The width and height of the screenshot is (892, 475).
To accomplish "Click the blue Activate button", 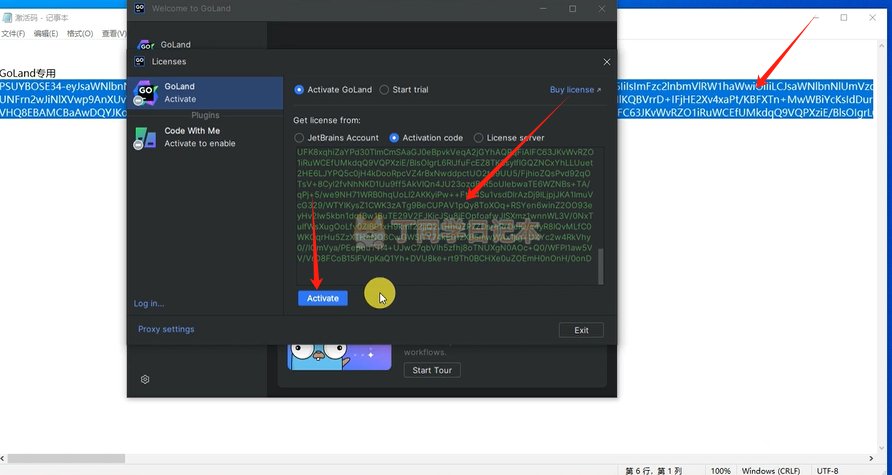I will [x=323, y=298].
